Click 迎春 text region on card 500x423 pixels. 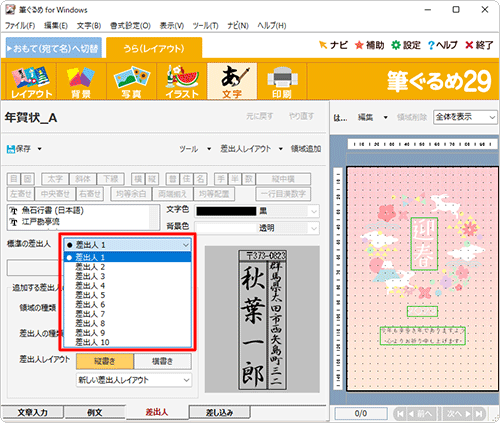(424, 243)
